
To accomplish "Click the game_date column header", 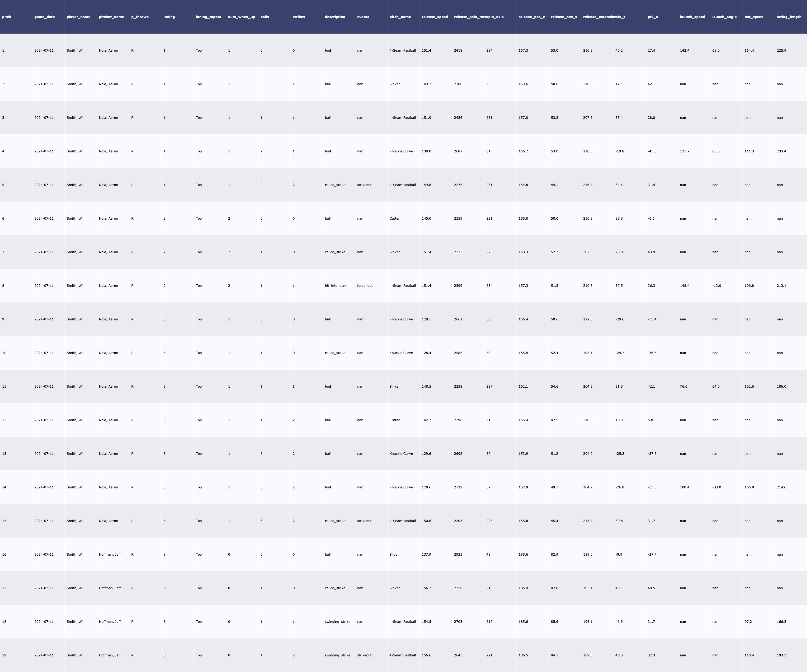I will [45, 17].
